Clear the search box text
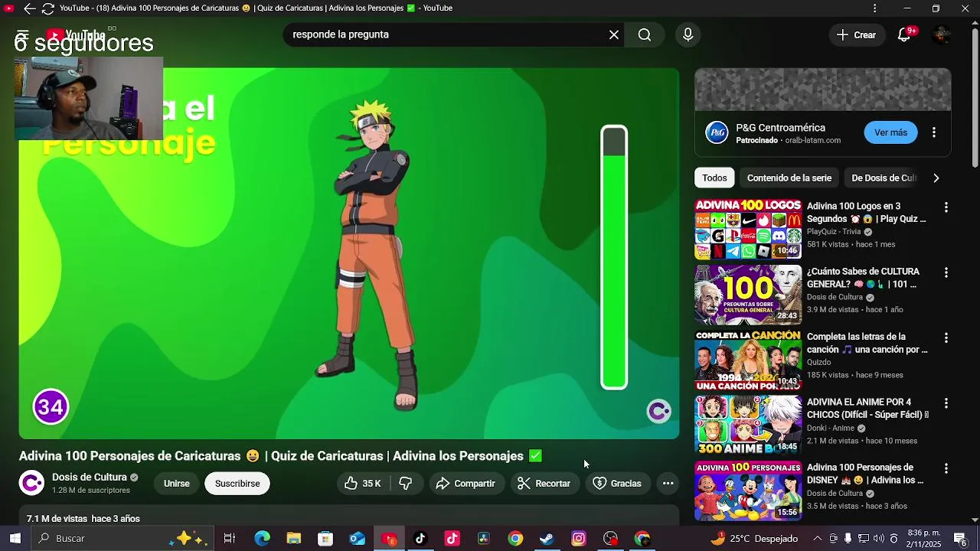The width and height of the screenshot is (980, 551). tap(614, 34)
